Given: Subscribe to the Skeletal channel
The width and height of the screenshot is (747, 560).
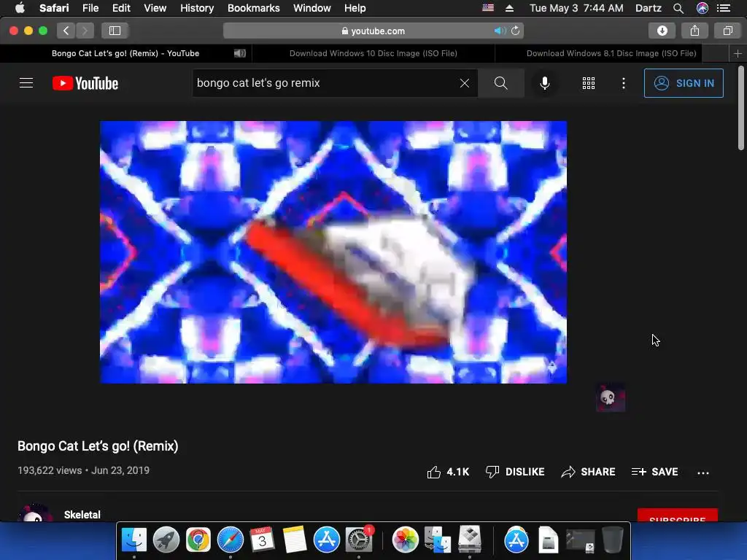Looking at the screenshot, I should point(678,516).
